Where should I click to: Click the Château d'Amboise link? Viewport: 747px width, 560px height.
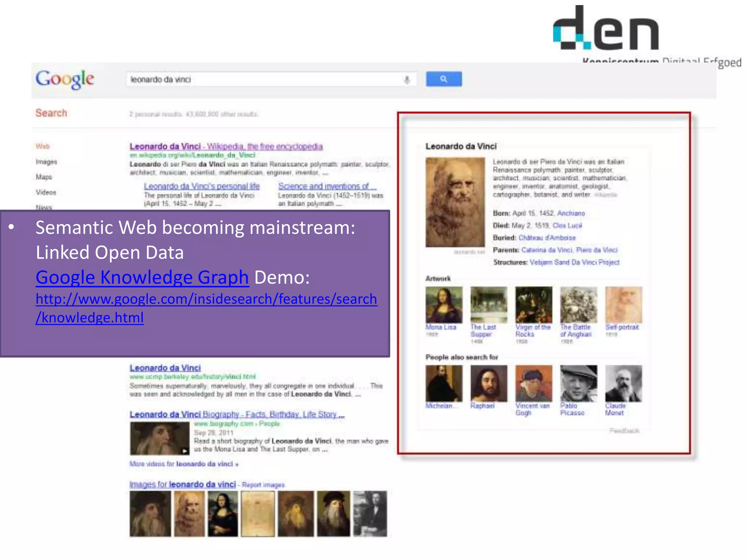pyautogui.click(x=547, y=238)
